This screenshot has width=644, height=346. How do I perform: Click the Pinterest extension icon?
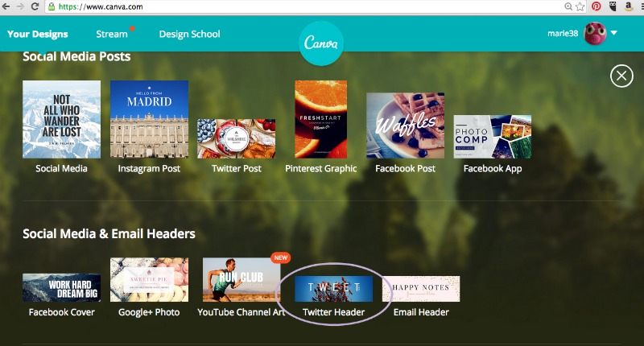coord(597,6)
